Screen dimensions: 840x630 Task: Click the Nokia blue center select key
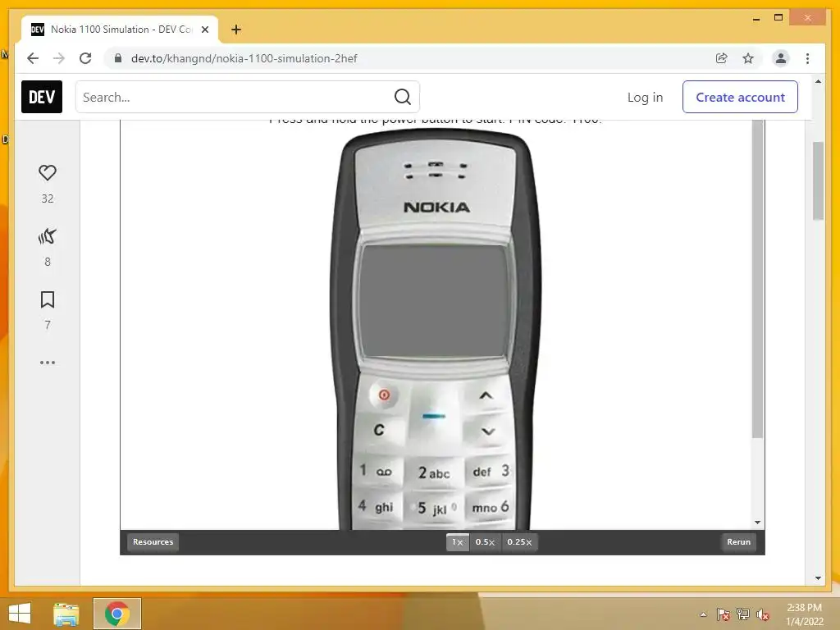click(x=434, y=416)
